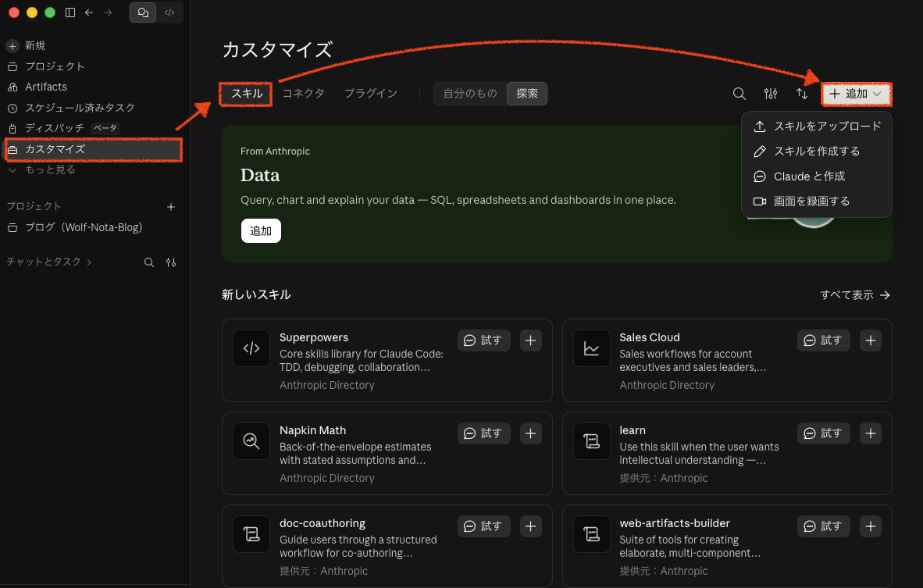Screen dimensions: 923x588
Task: Choose スキルを作成する from the menu
Action: tap(817, 151)
